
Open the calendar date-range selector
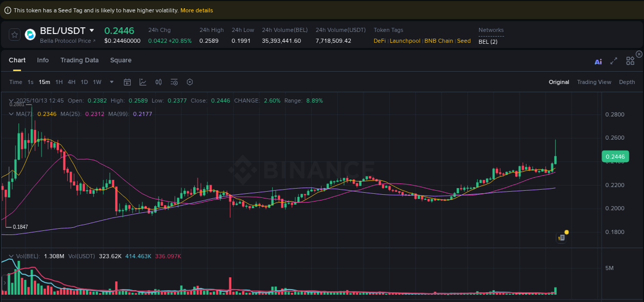127,82
